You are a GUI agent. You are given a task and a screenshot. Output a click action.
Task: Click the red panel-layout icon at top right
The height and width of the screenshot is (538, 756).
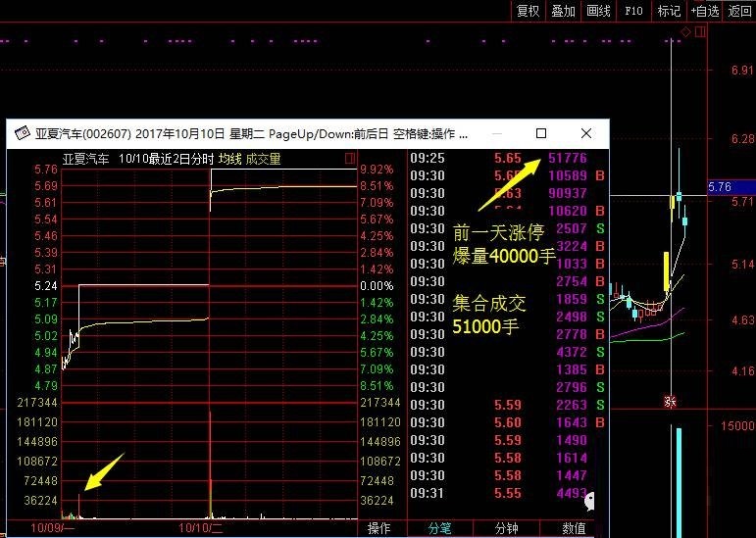[x=698, y=33]
